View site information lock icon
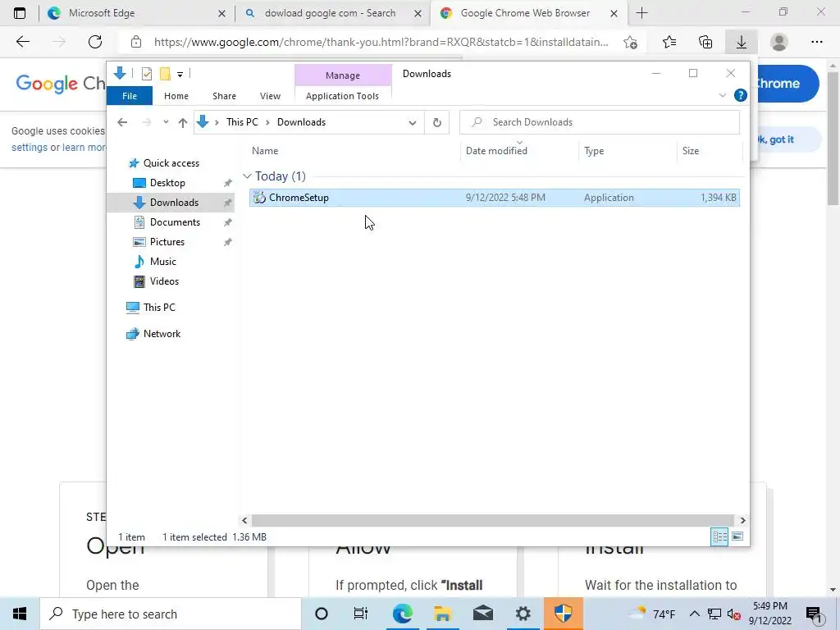The width and height of the screenshot is (840, 630). click(x=136, y=42)
